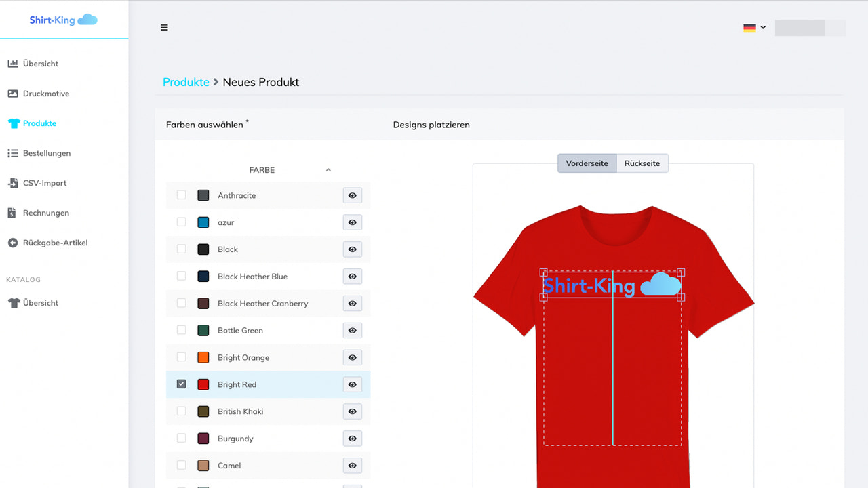
Task: Disable the Bright Red checkbox
Action: click(181, 384)
